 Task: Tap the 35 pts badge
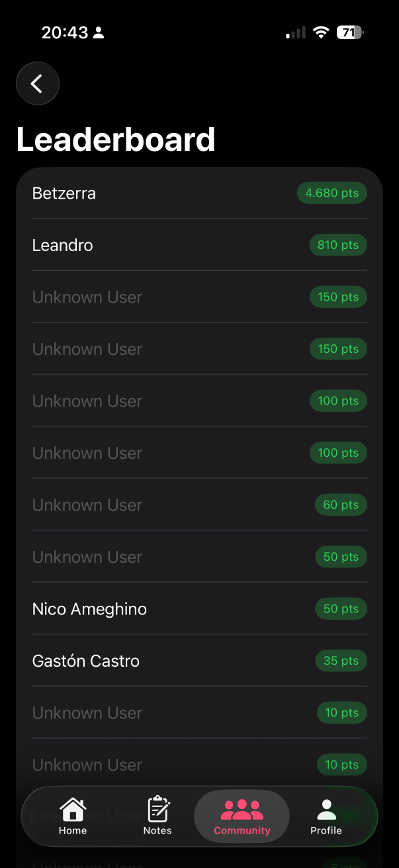(x=341, y=661)
